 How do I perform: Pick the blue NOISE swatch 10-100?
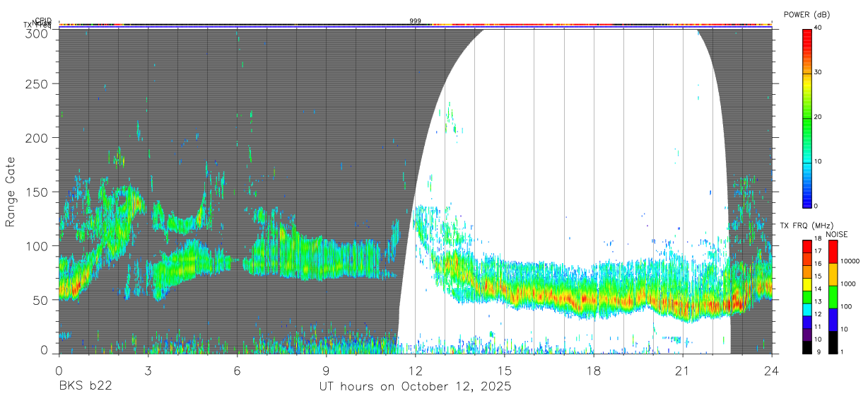[833, 320]
